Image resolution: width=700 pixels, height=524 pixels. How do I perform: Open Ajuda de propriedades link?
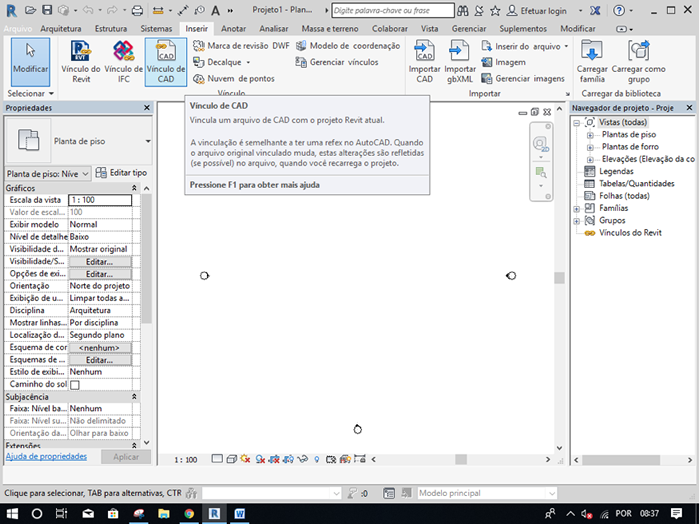pos(46,456)
